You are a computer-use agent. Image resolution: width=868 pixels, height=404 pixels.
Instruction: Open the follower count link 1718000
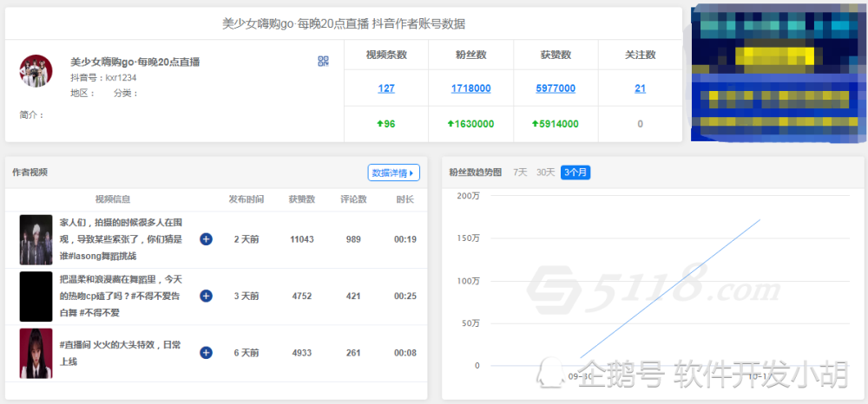coord(471,88)
